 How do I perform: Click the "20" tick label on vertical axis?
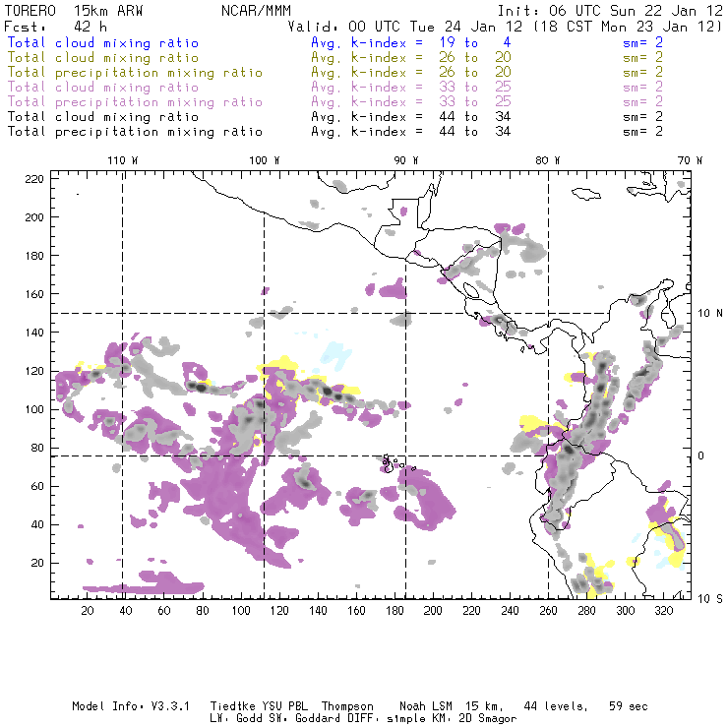pyautogui.click(x=37, y=563)
